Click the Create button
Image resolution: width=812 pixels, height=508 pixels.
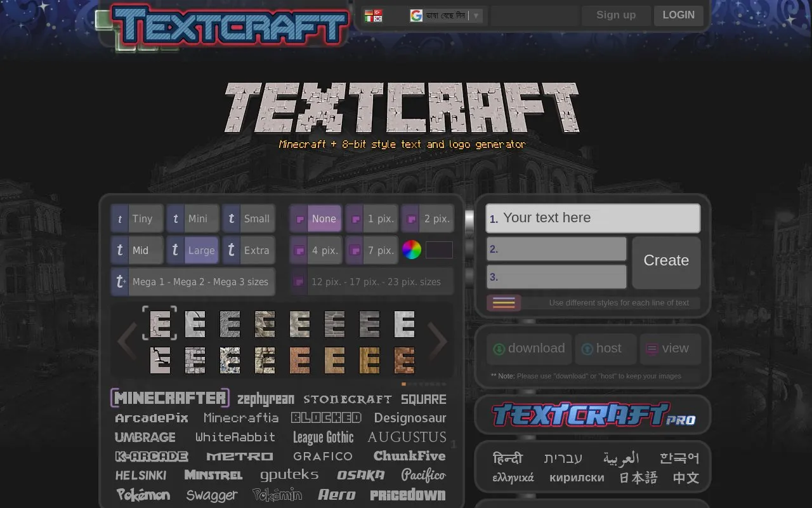pyautogui.click(x=666, y=263)
